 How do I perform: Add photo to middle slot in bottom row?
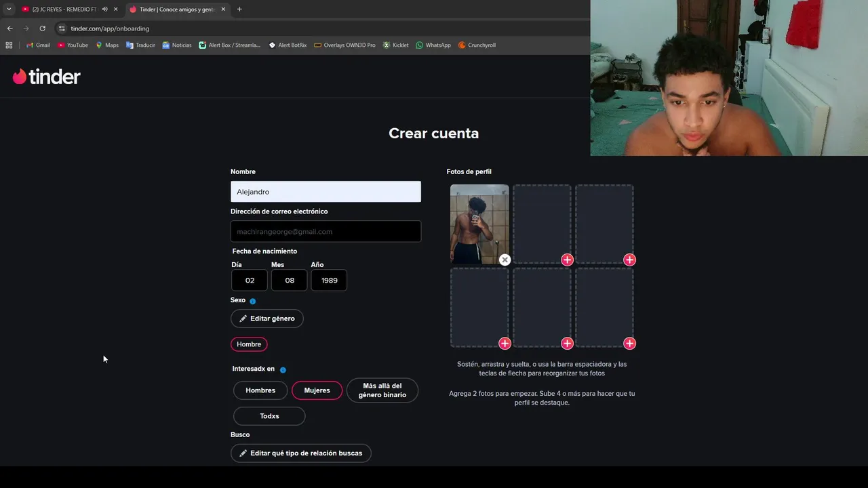(x=567, y=344)
